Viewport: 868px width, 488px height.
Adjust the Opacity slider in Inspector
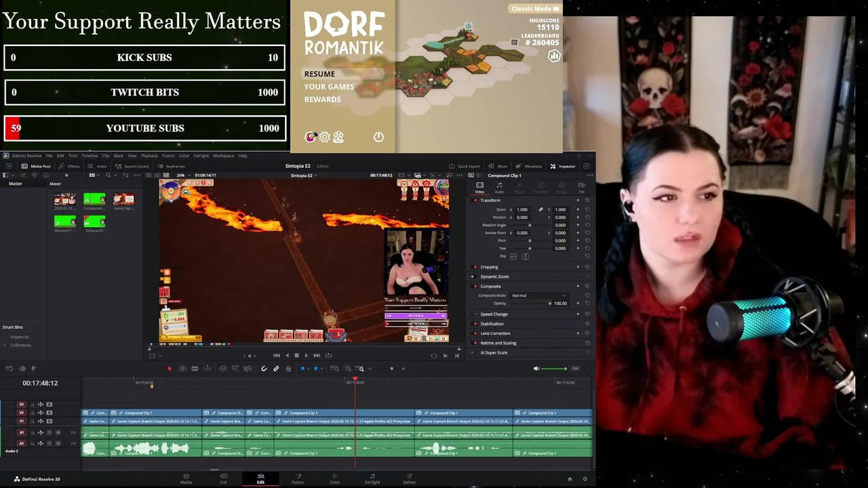(550, 303)
